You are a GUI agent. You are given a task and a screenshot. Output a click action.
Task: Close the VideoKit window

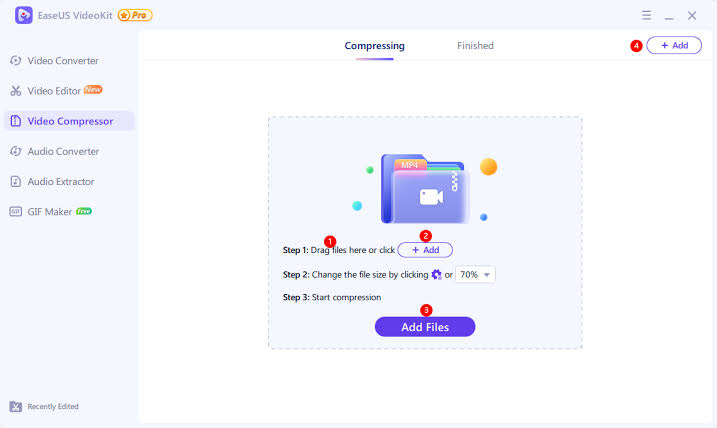click(692, 16)
